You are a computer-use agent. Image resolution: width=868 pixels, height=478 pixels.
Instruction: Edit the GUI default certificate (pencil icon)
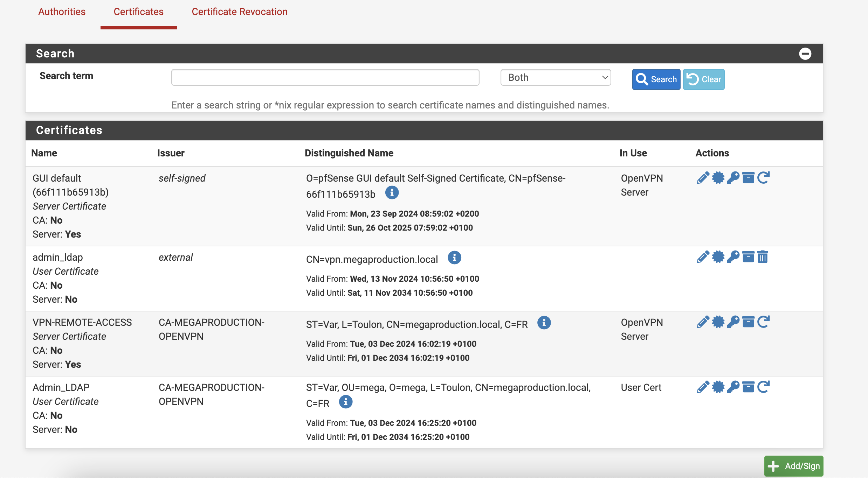(703, 178)
